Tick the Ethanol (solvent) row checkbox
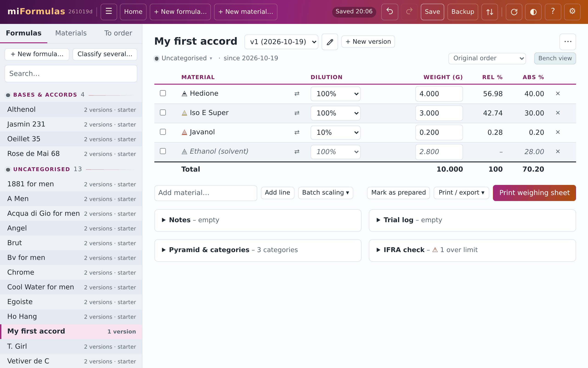 (163, 151)
